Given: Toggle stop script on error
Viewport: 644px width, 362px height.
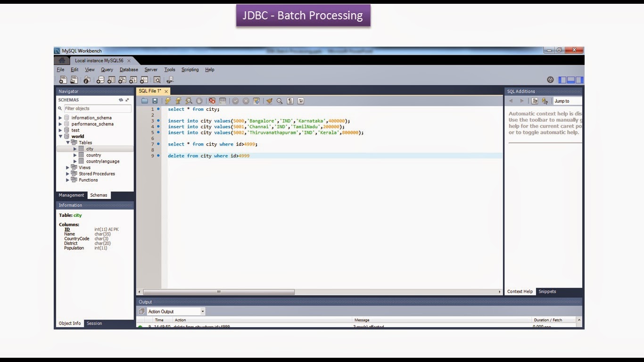Looking at the screenshot, I should point(212,100).
